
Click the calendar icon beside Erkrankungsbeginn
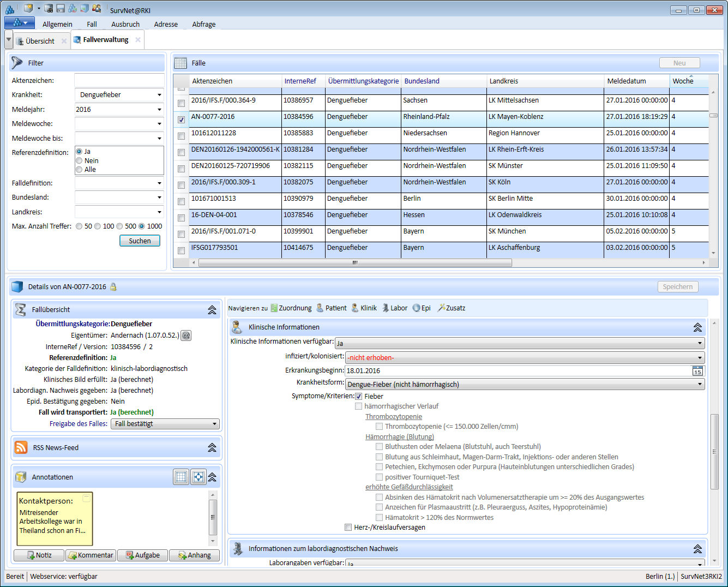click(x=697, y=371)
